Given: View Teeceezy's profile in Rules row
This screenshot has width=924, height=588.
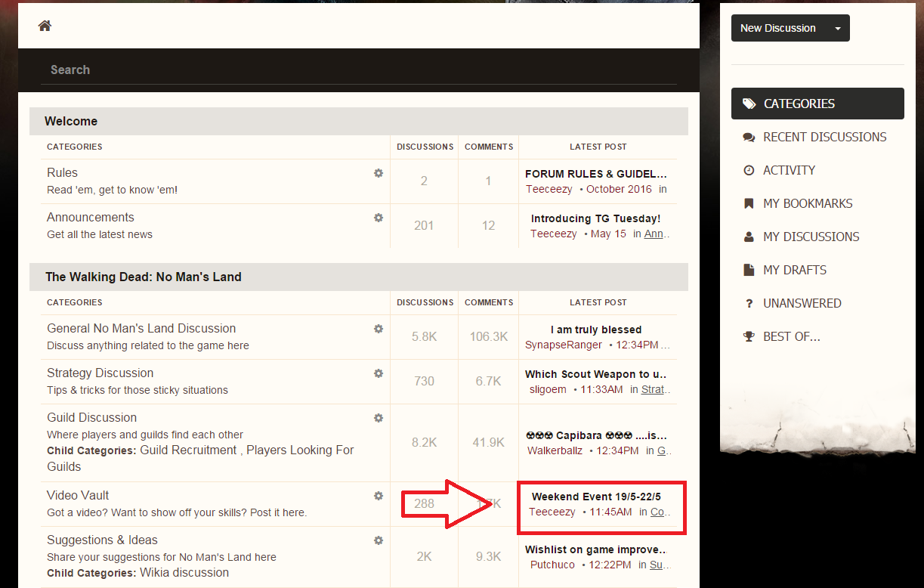Looking at the screenshot, I should (549, 189).
